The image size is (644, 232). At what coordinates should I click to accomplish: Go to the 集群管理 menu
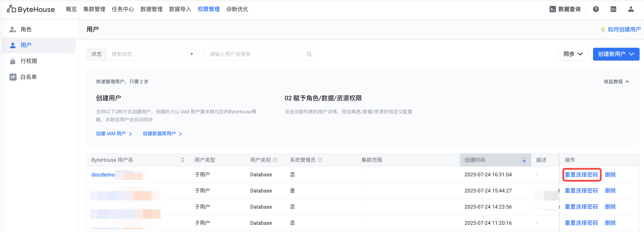click(94, 9)
